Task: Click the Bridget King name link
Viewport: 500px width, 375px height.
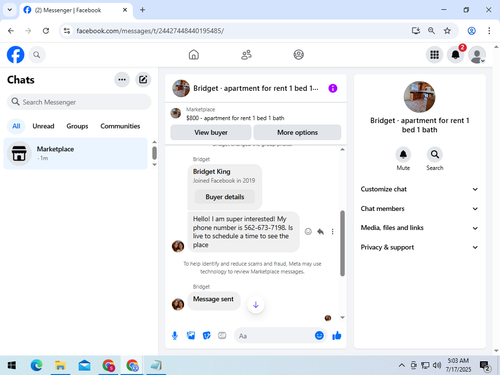Action: tap(211, 172)
